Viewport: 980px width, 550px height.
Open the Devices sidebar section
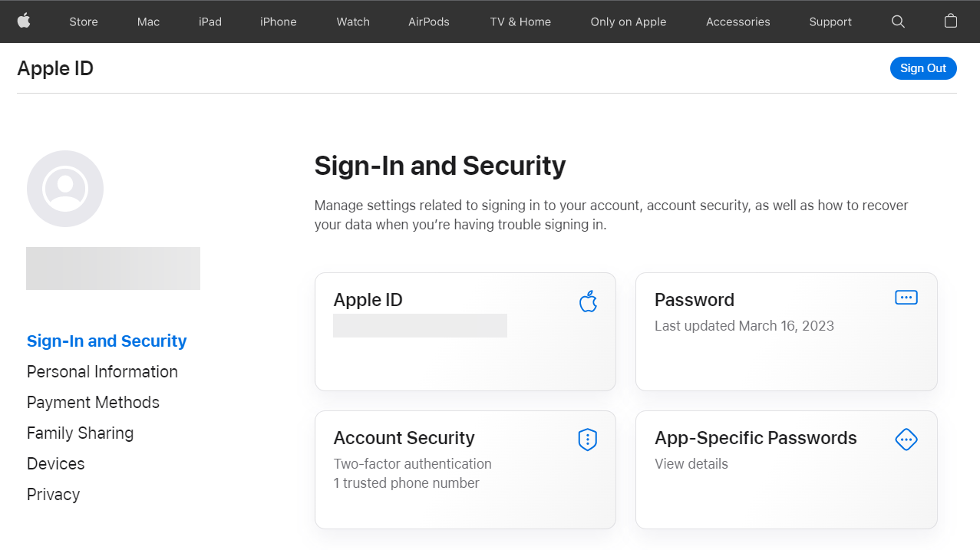pos(56,464)
